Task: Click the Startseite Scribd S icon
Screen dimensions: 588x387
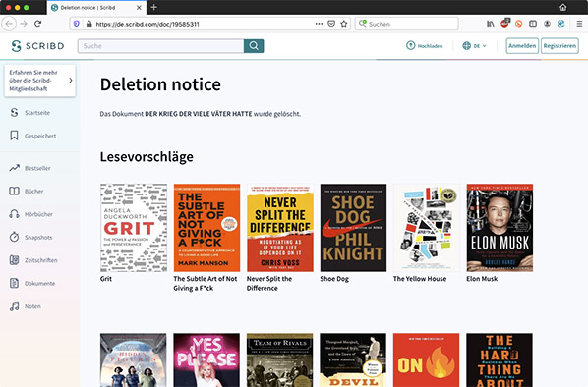Action: (x=14, y=112)
